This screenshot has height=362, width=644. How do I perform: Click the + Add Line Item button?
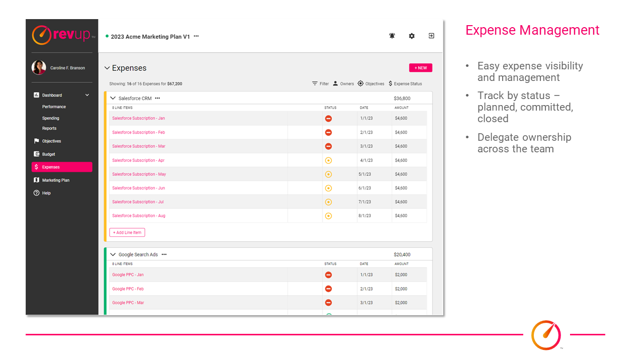click(127, 233)
